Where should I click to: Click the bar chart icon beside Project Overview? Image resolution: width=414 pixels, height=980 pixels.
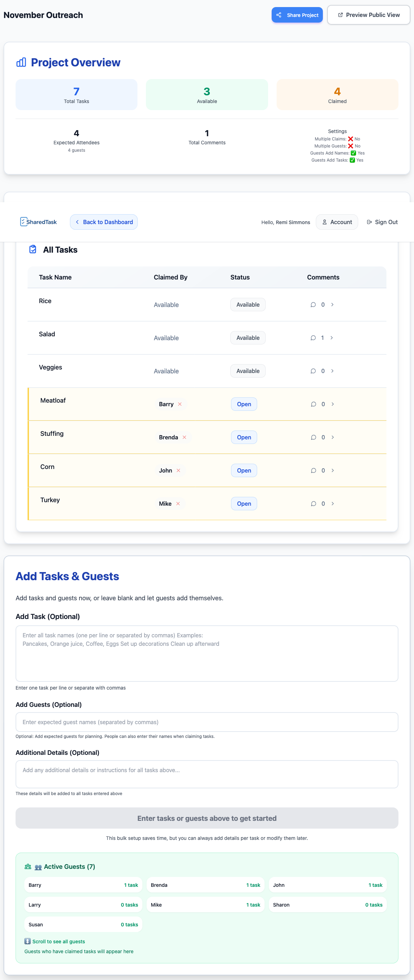tap(21, 62)
